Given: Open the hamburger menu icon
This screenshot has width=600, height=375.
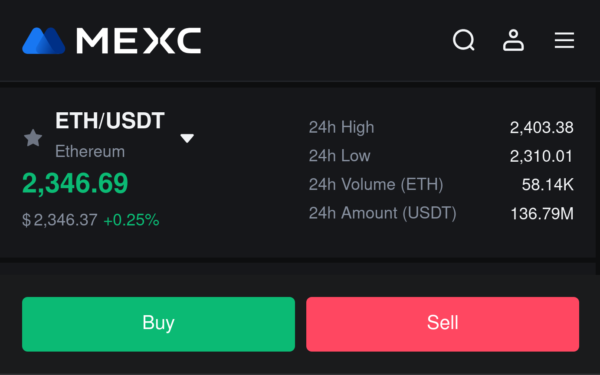Looking at the screenshot, I should pos(564,40).
